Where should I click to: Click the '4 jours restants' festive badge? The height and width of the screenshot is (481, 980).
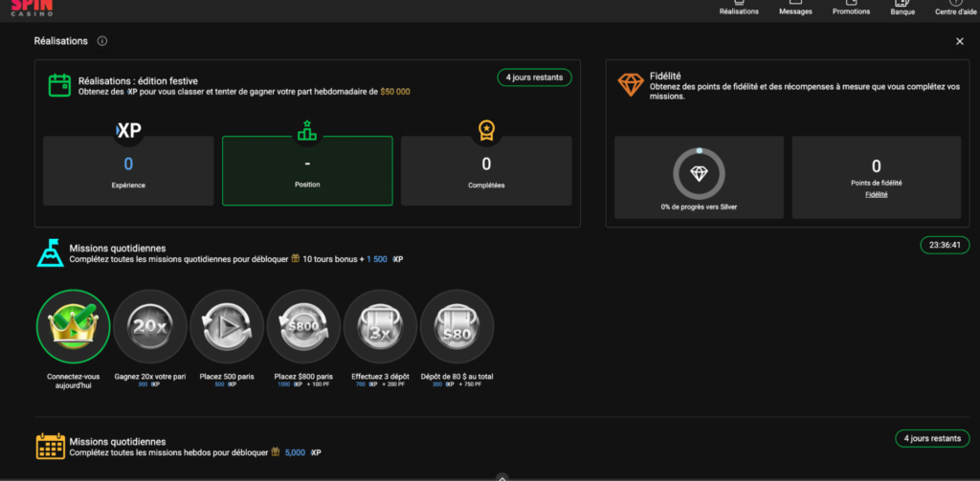click(534, 77)
